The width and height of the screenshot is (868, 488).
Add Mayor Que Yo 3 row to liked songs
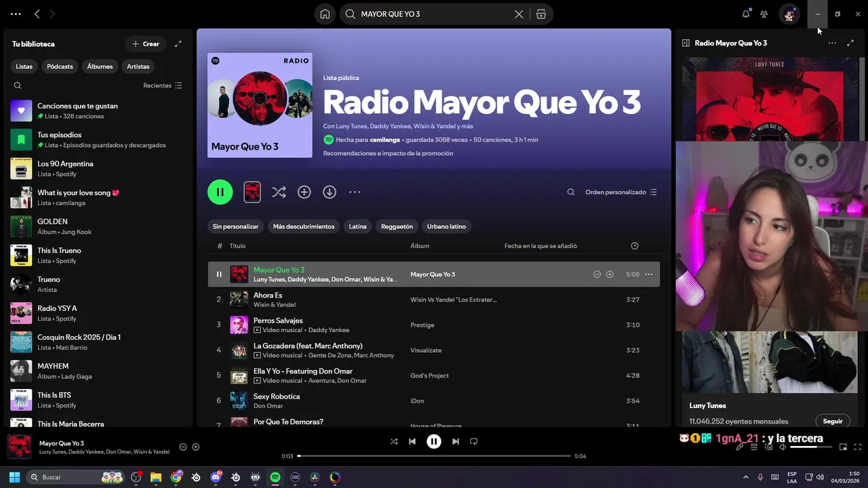tap(610, 274)
